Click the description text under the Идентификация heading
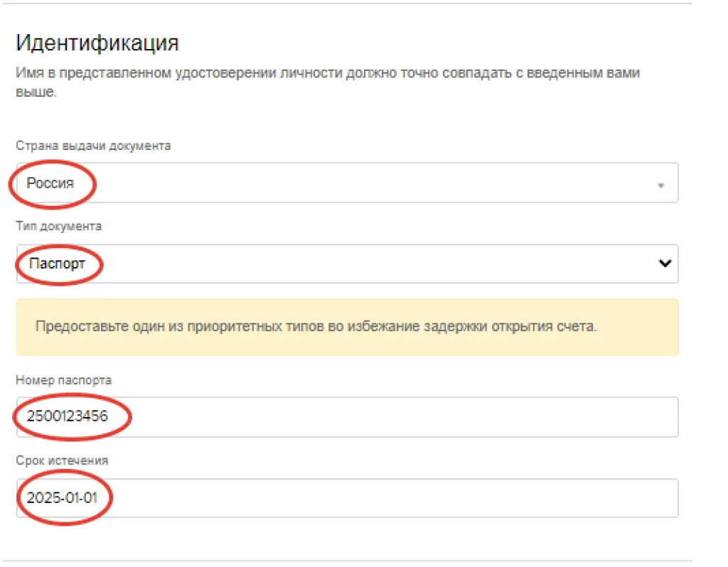This screenshot has height=567, width=728. click(327, 74)
